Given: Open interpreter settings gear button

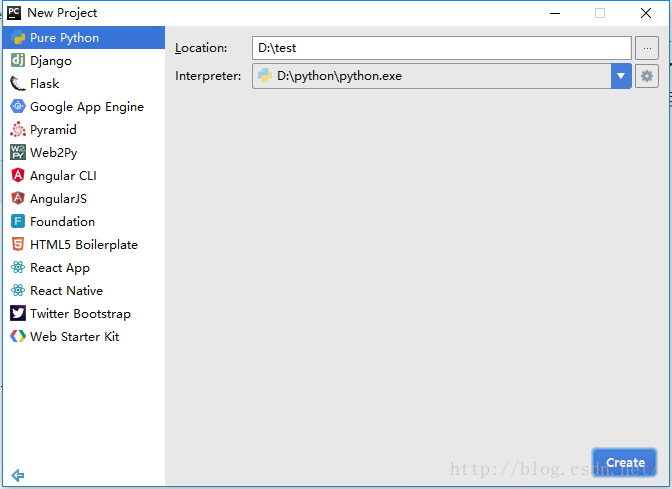Looking at the screenshot, I should pyautogui.click(x=647, y=76).
